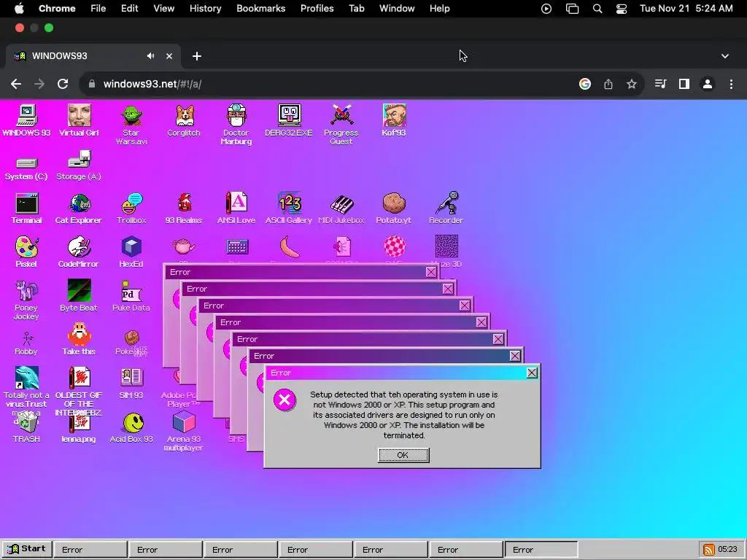Open the System (C:) drive icon
747x560 pixels.
click(26, 168)
